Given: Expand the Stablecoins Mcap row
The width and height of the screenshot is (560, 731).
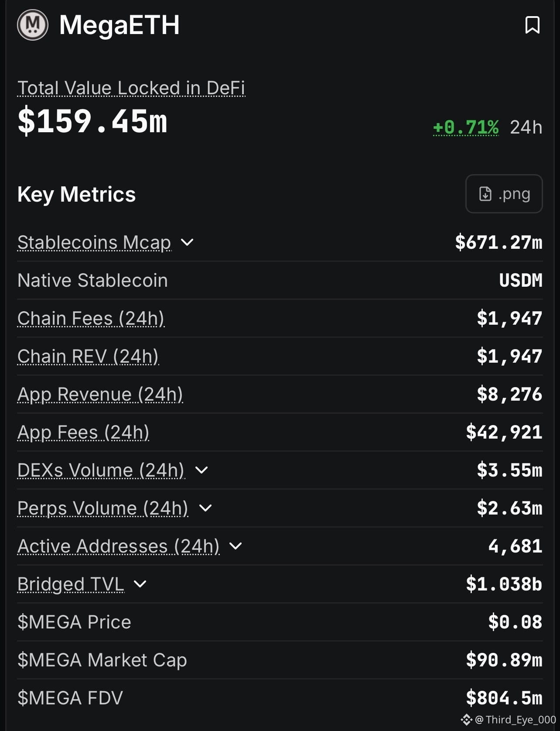Looking at the screenshot, I should pyautogui.click(x=187, y=242).
